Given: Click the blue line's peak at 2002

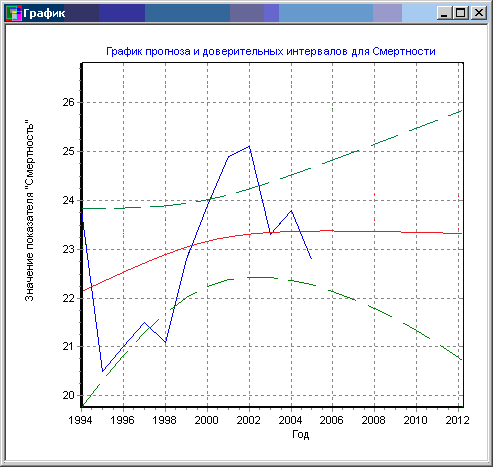Looking at the screenshot, I should point(249,146).
